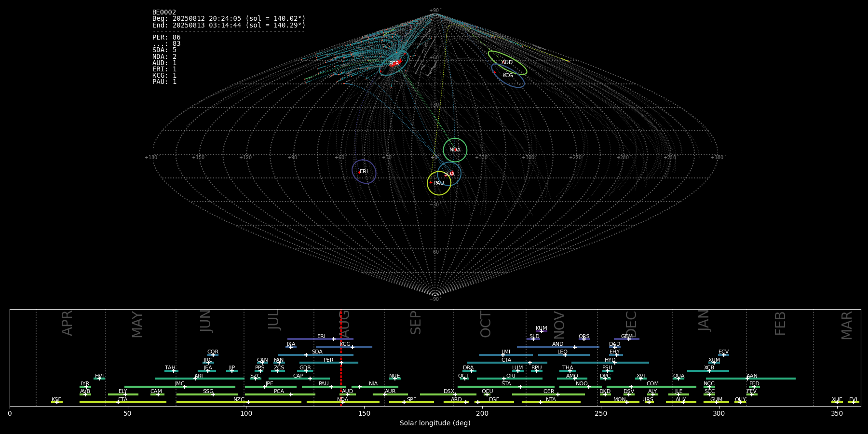Select the yellow PAU radiant circle on map
Image resolution: width=868 pixels, height=434 pixels.
click(x=439, y=183)
